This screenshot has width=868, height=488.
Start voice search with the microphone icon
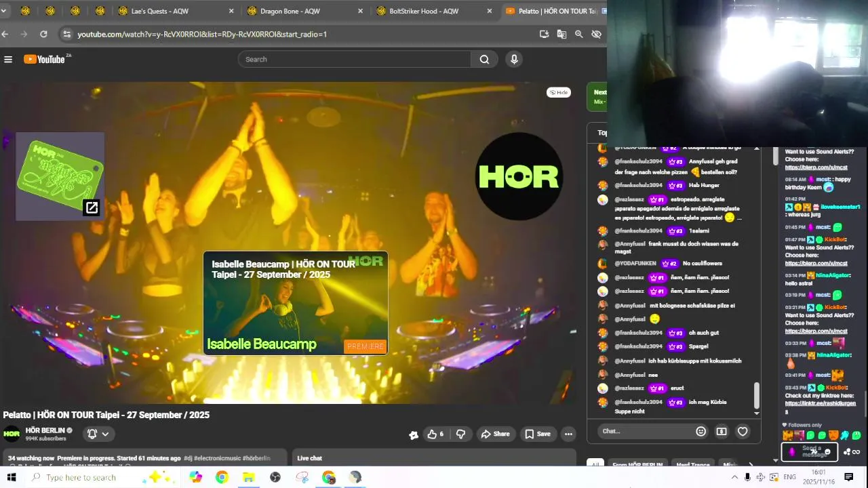514,60
